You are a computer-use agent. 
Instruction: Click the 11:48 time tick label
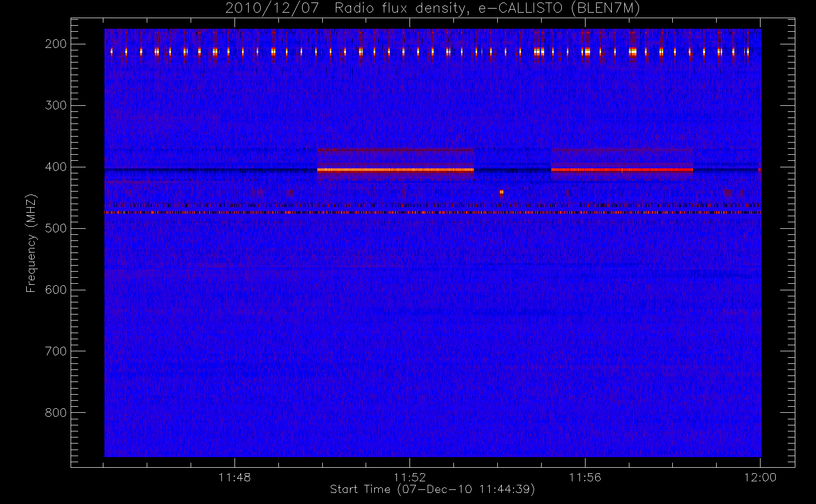(235, 477)
